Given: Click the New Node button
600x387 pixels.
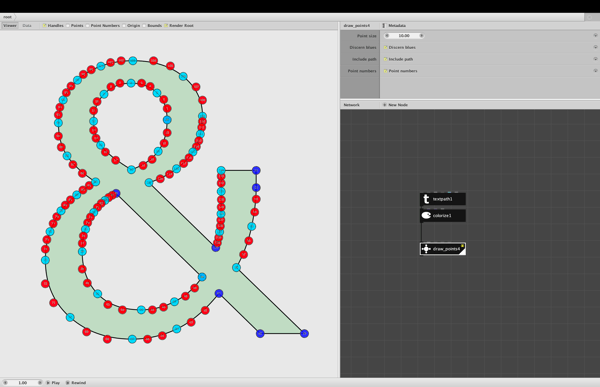Looking at the screenshot, I should coord(395,105).
